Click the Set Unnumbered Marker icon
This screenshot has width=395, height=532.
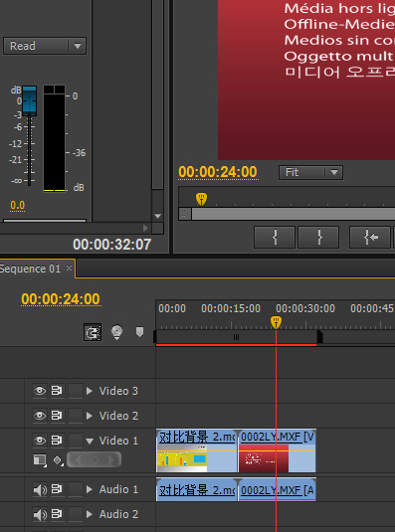pyautogui.click(x=139, y=332)
